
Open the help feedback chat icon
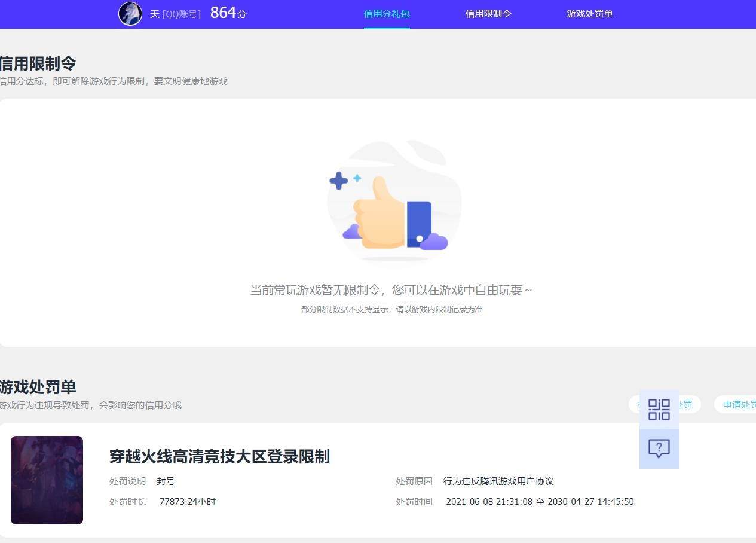pos(659,449)
